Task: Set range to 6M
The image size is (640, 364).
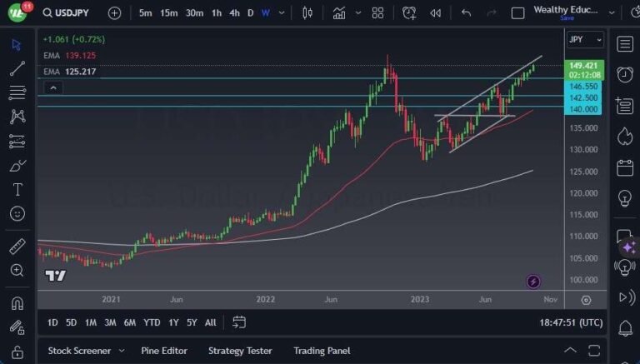Action: click(130, 323)
